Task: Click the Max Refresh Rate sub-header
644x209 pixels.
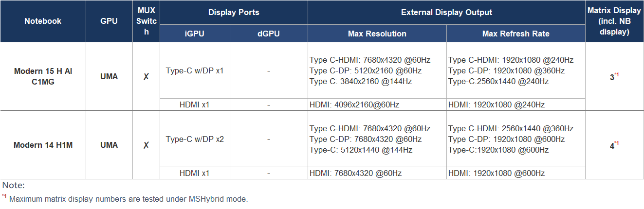Action: coord(516,34)
